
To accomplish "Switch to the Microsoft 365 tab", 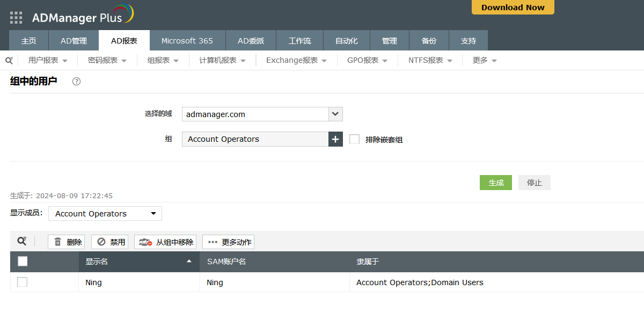I will click(187, 41).
